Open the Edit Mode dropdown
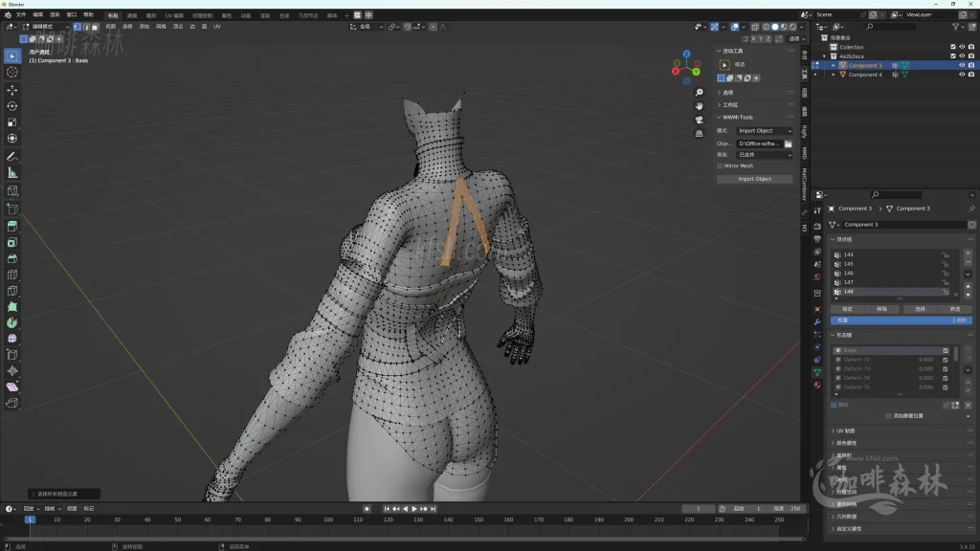 (46, 27)
